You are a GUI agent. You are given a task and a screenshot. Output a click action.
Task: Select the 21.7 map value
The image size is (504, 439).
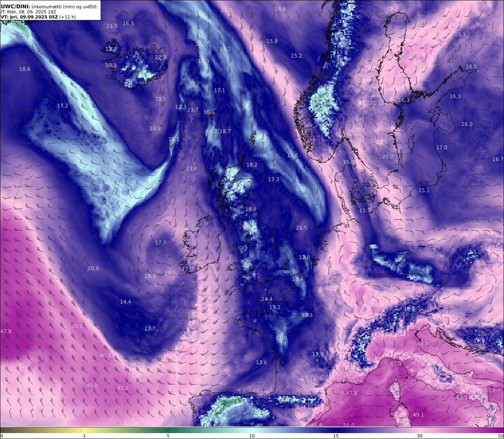193,109
